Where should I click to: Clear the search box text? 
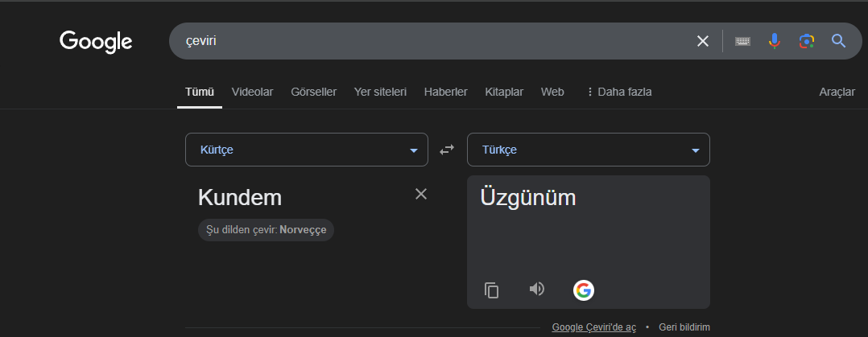pyautogui.click(x=703, y=41)
